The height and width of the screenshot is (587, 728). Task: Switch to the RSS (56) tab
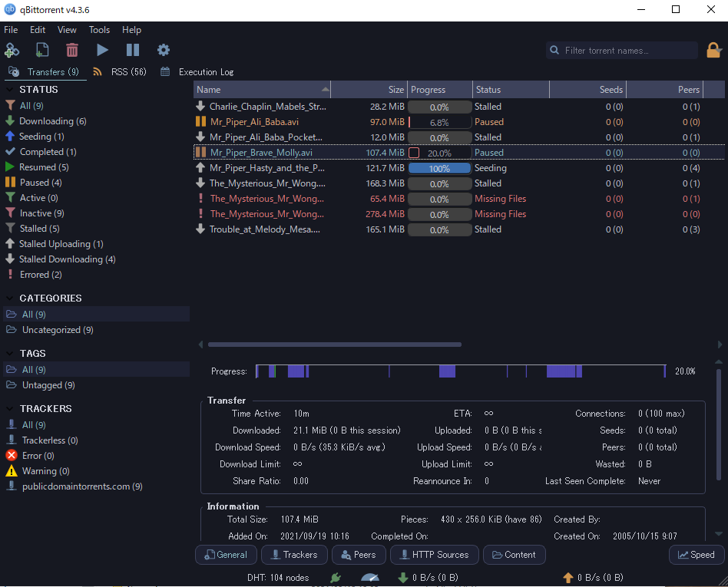tap(121, 72)
